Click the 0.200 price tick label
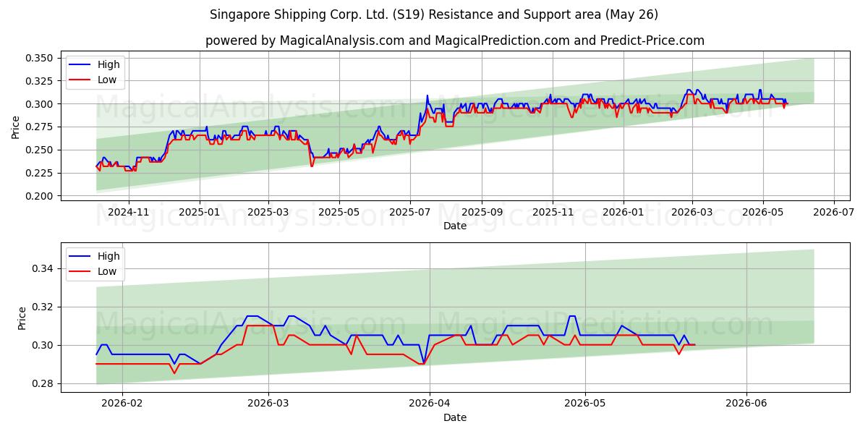The height and width of the screenshot is (434, 868). [40, 196]
